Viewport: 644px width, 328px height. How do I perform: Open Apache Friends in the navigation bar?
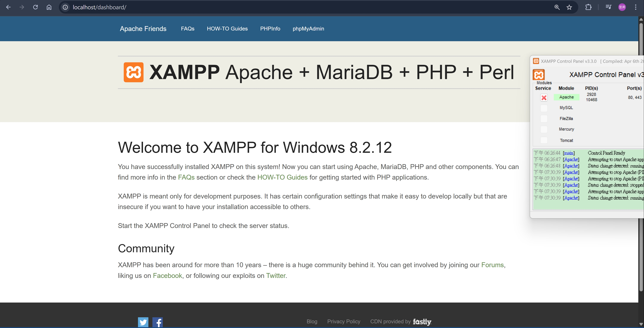pyautogui.click(x=143, y=29)
